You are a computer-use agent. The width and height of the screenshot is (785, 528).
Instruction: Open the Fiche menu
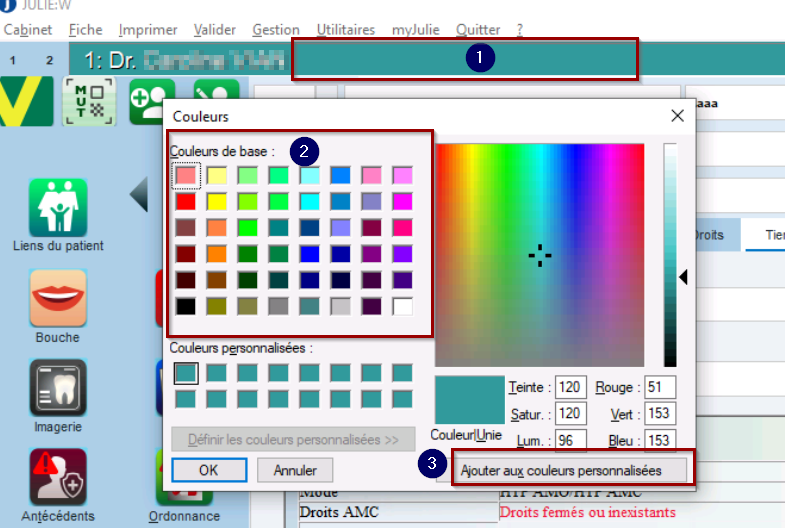coord(86,30)
